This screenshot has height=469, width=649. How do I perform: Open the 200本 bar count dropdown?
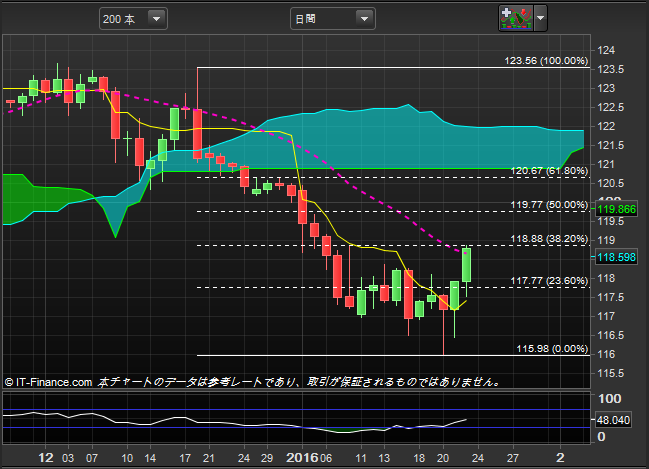coord(133,19)
